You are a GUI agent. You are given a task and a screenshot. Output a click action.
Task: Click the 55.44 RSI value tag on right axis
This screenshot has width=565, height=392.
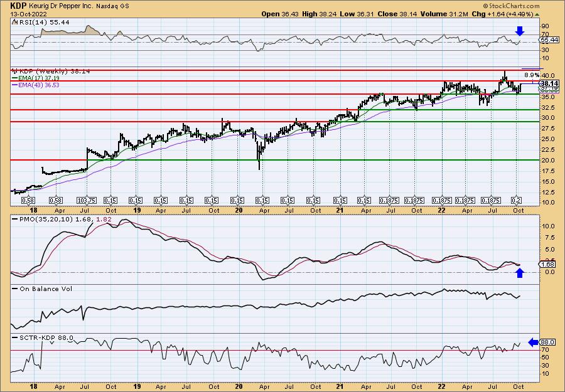(549, 40)
